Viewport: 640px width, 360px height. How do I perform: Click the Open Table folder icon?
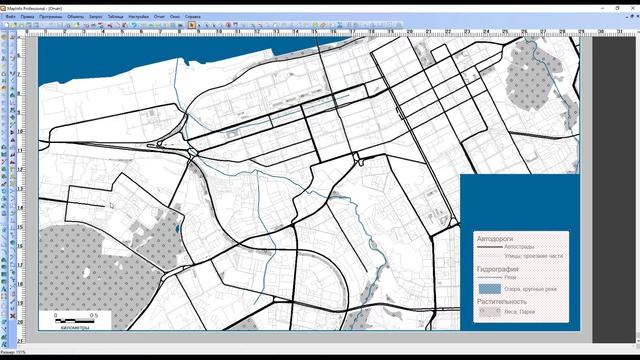coord(14,25)
